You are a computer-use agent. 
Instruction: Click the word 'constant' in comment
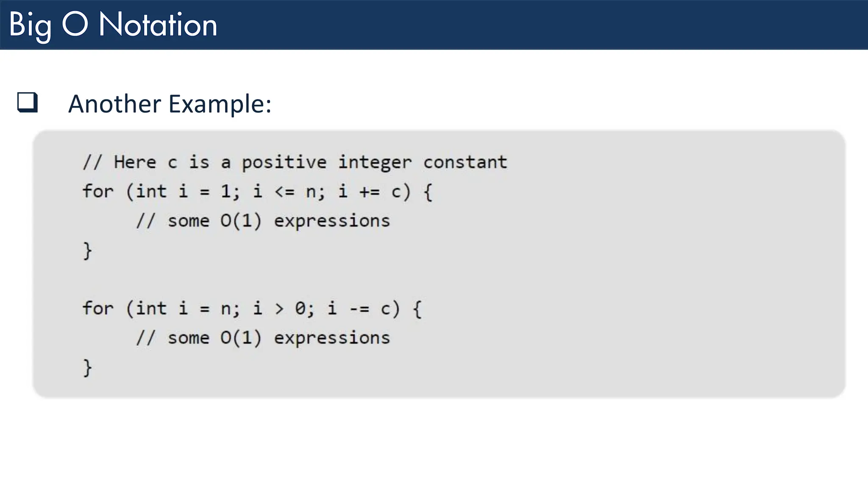[465, 162]
